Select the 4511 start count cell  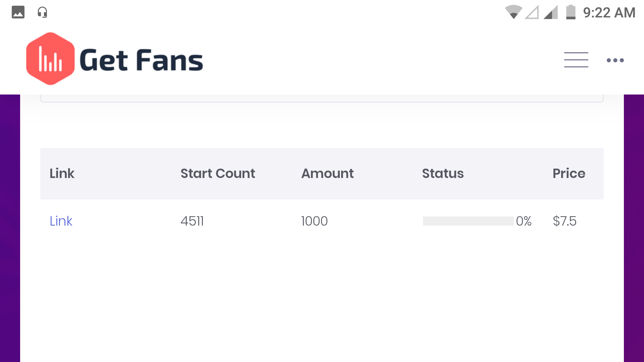tap(192, 221)
